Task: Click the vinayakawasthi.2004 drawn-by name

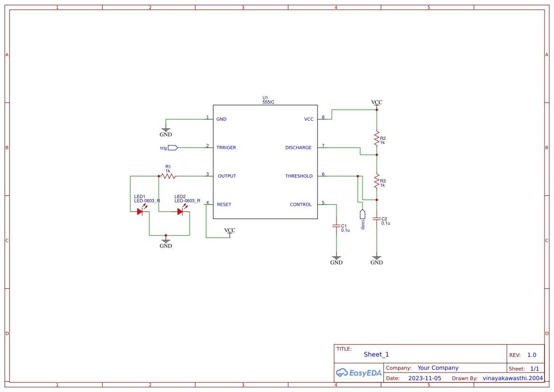Action: point(512,378)
